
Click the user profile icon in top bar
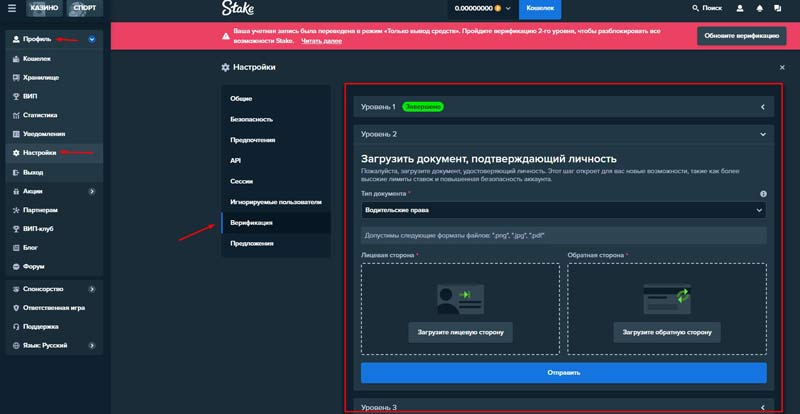point(742,9)
